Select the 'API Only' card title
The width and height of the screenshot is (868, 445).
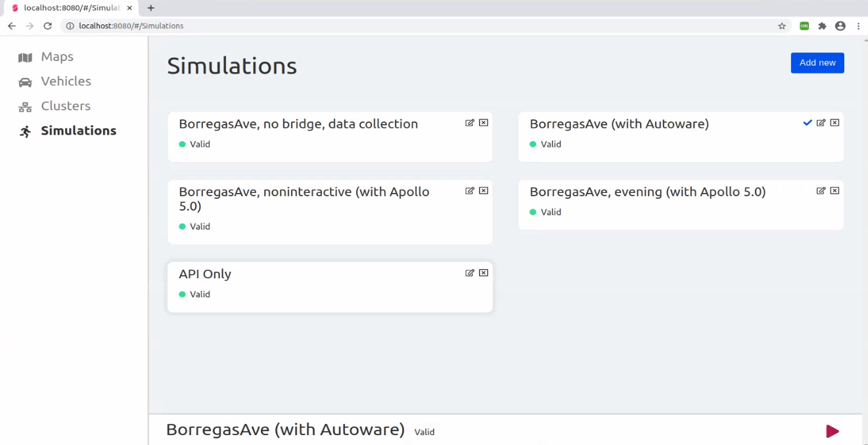click(x=205, y=274)
